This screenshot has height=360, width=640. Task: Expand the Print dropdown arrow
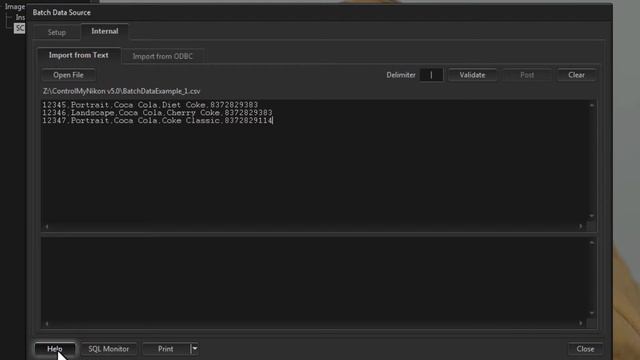pos(195,349)
